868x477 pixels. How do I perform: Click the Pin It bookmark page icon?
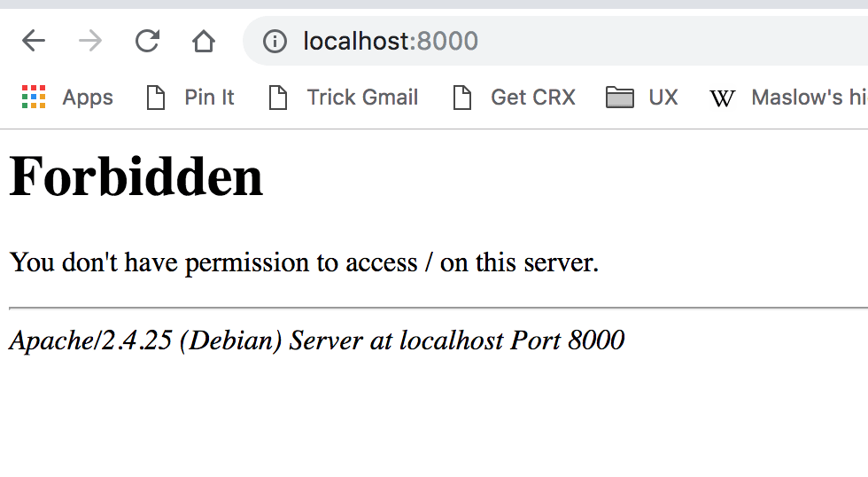click(x=156, y=98)
